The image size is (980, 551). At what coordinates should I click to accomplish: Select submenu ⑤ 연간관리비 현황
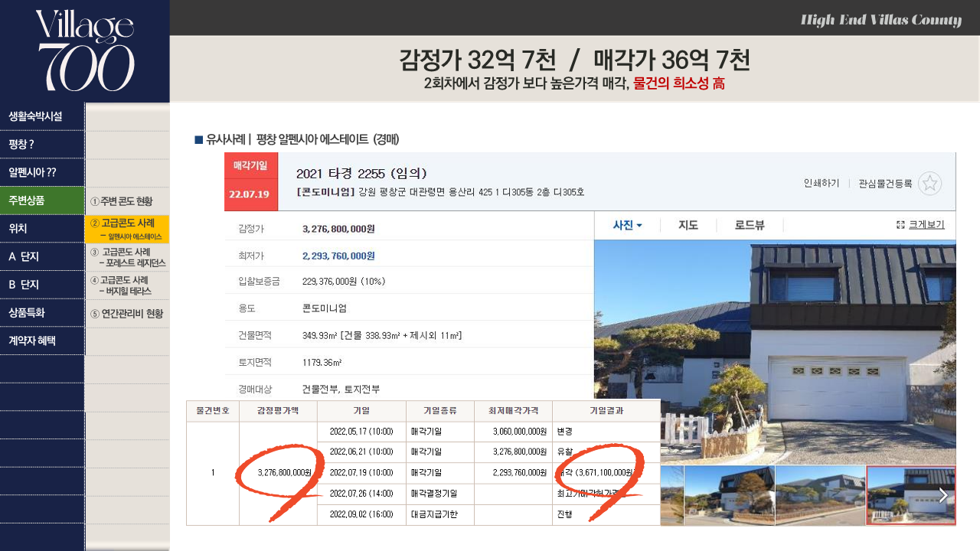(x=126, y=313)
